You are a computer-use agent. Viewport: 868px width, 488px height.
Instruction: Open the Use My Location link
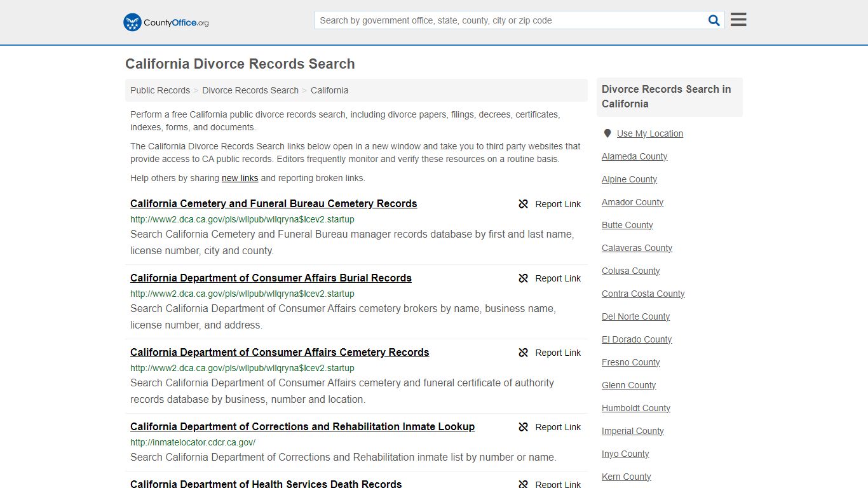(650, 133)
